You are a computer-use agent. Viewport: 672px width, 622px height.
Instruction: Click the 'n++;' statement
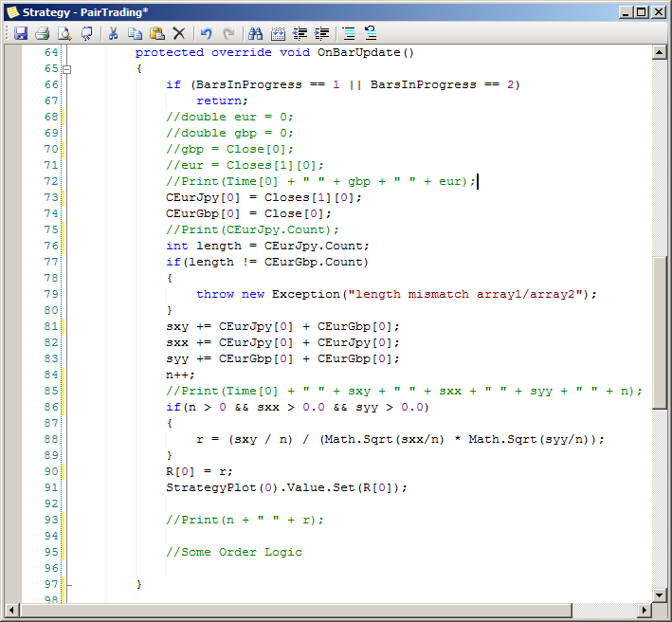(180, 375)
